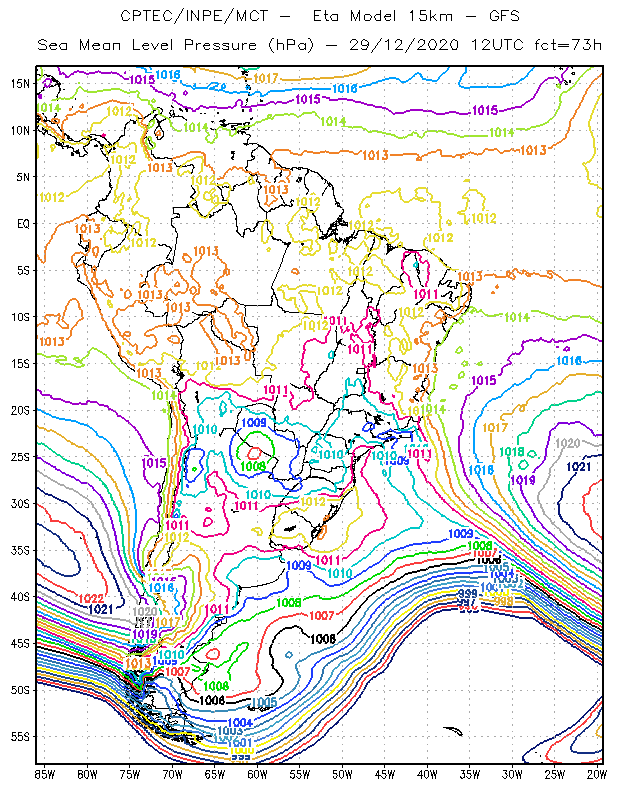Image resolution: width=618 pixels, height=800 pixels.
Task: Click the "GFS" text in the title
Action: [504, 16]
